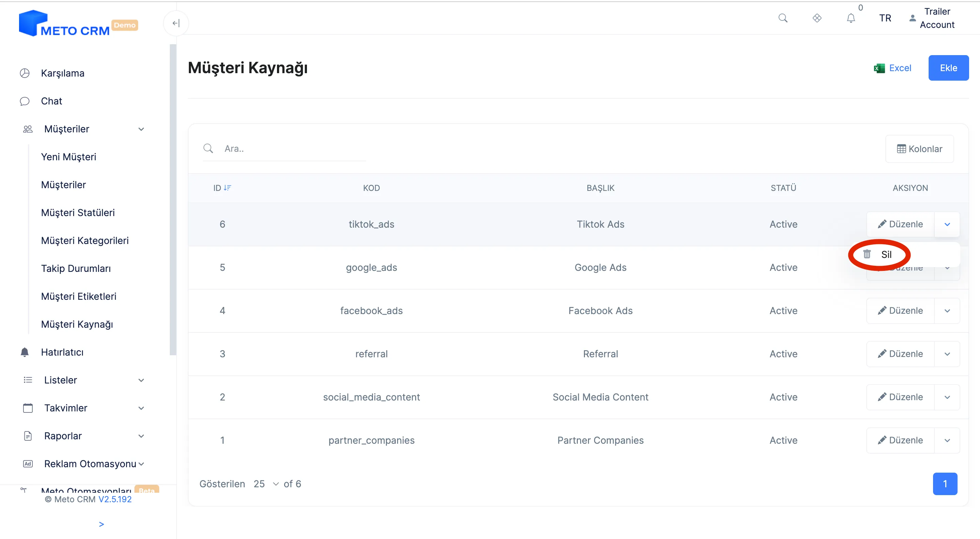This screenshot has width=980, height=539.
Task: Export the list to Excel
Action: coord(893,68)
